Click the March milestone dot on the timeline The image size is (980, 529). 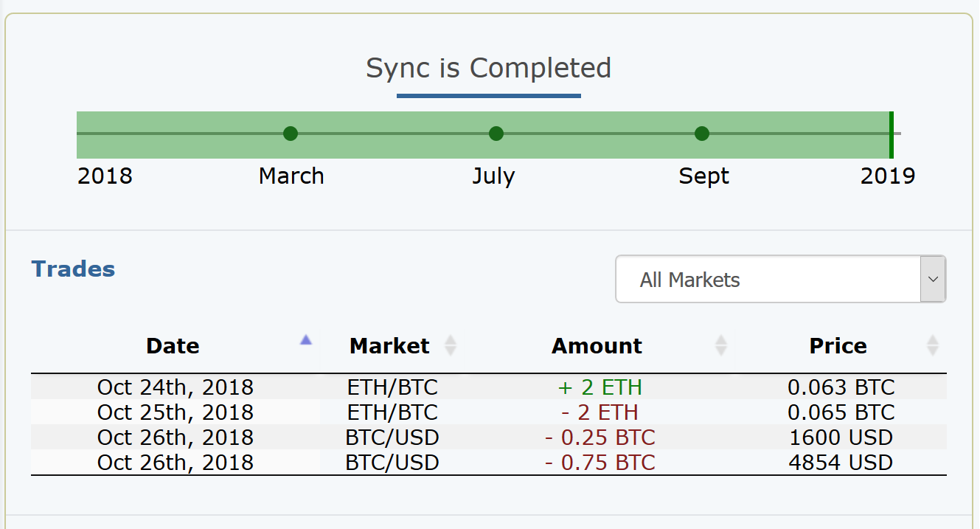coord(291,134)
